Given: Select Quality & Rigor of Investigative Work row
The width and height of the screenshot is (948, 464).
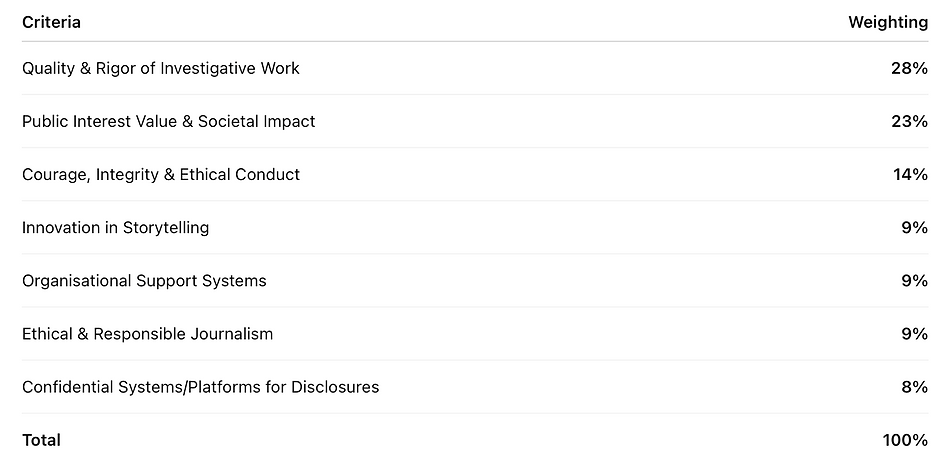Looking at the screenshot, I should pyautogui.click(x=160, y=68).
